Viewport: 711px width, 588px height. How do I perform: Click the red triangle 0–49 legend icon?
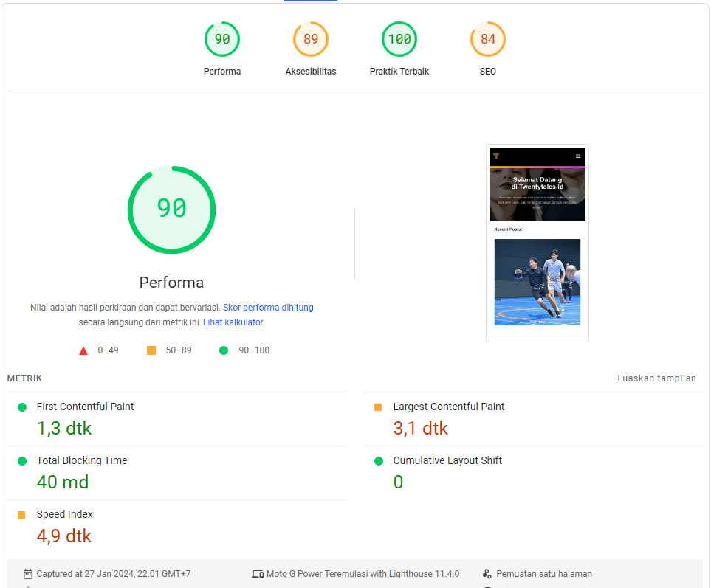coord(83,350)
